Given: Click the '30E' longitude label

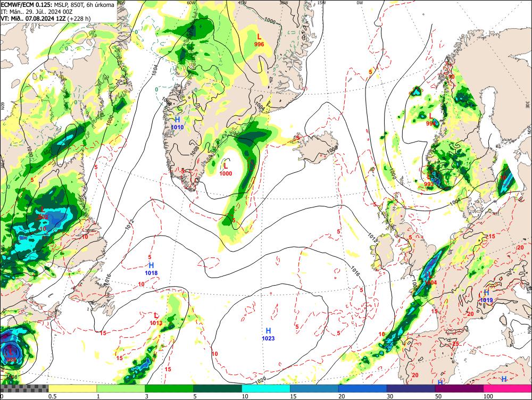Looking at the screenshot, I should click(528, 105).
